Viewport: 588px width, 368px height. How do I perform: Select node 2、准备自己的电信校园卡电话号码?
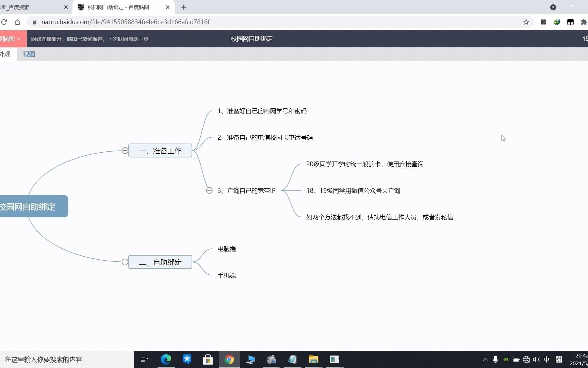(265, 138)
